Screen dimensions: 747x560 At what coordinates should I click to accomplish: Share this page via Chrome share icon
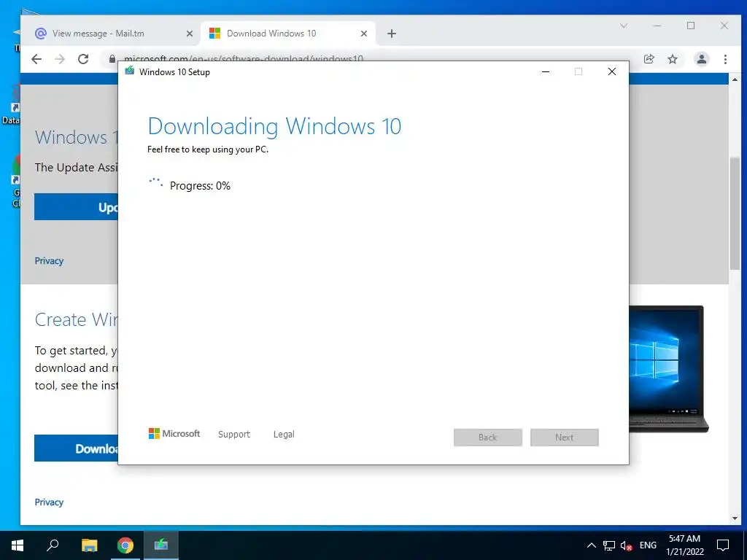pos(649,59)
